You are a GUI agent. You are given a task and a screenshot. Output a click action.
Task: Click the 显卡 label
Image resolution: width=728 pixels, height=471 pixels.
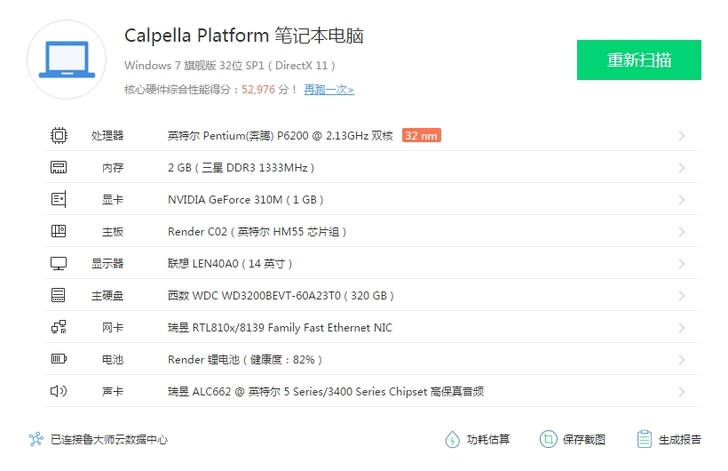pos(113,200)
